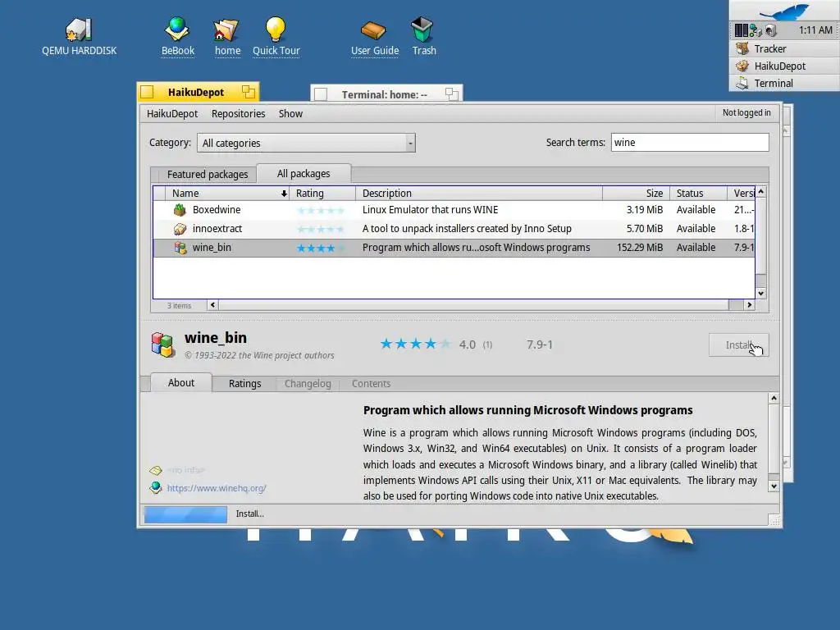Sort by the Name column header
Screen dimensions: 840x630
pyautogui.click(x=227, y=194)
